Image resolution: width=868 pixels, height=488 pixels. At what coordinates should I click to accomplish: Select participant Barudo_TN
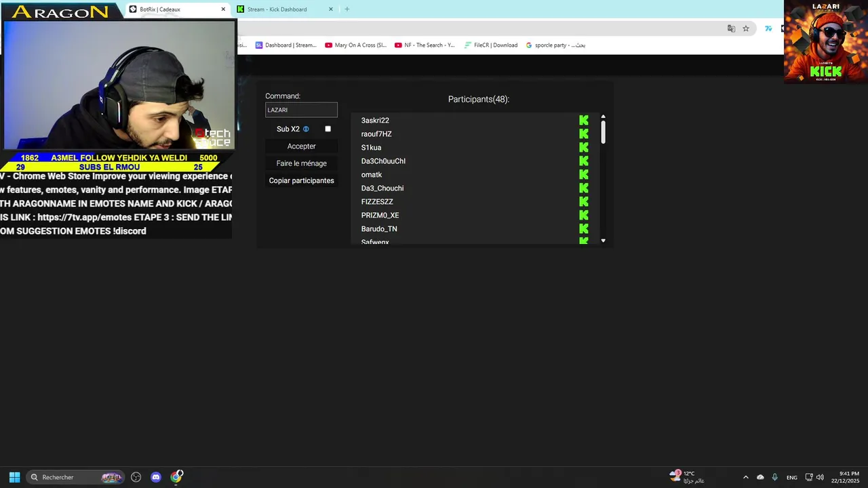(x=379, y=229)
